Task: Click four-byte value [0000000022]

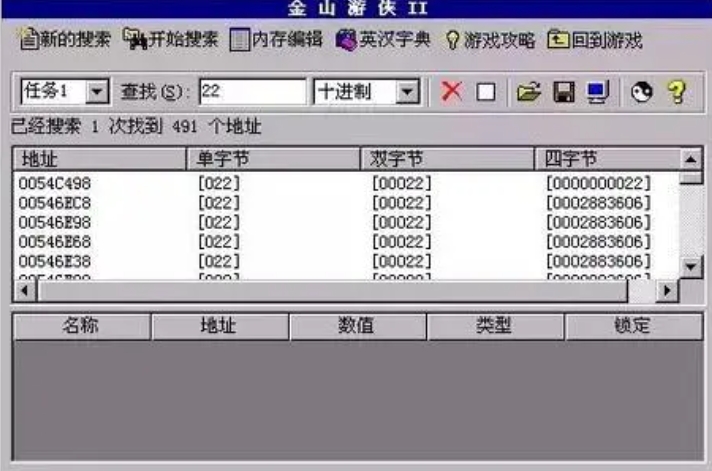Action: pos(598,183)
